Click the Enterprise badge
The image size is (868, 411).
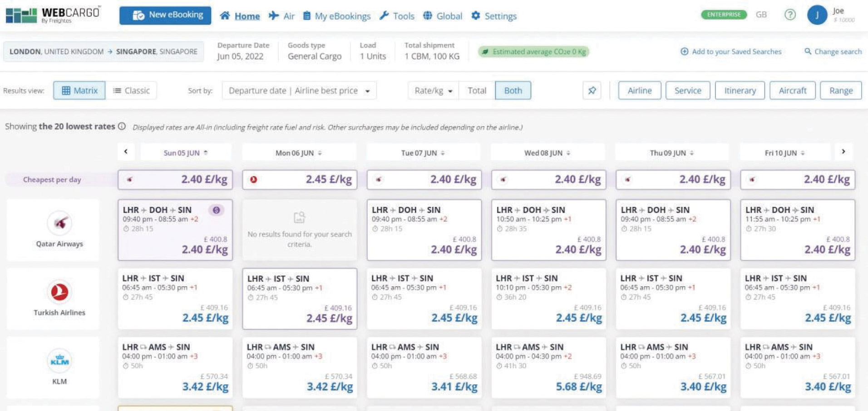724,15
